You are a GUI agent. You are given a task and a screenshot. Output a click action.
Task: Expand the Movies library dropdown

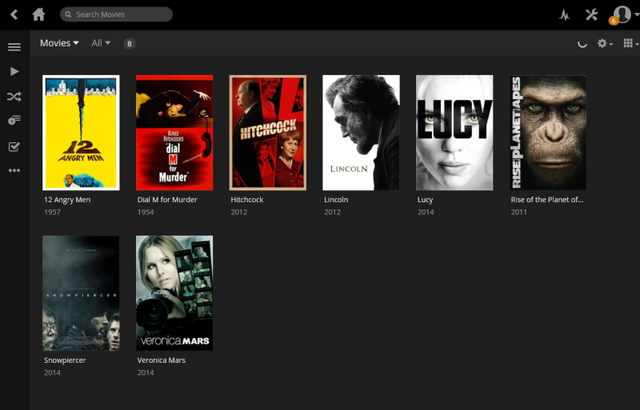pos(59,43)
